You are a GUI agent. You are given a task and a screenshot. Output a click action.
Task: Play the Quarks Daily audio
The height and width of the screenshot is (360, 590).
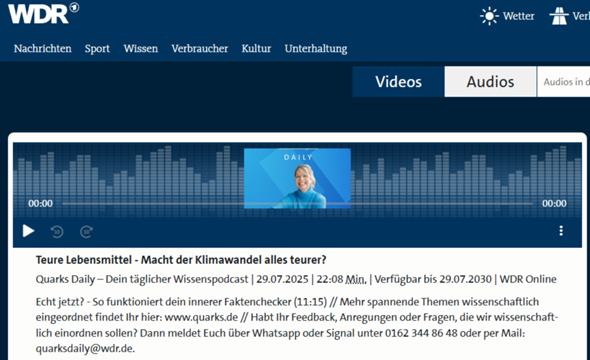(x=28, y=231)
